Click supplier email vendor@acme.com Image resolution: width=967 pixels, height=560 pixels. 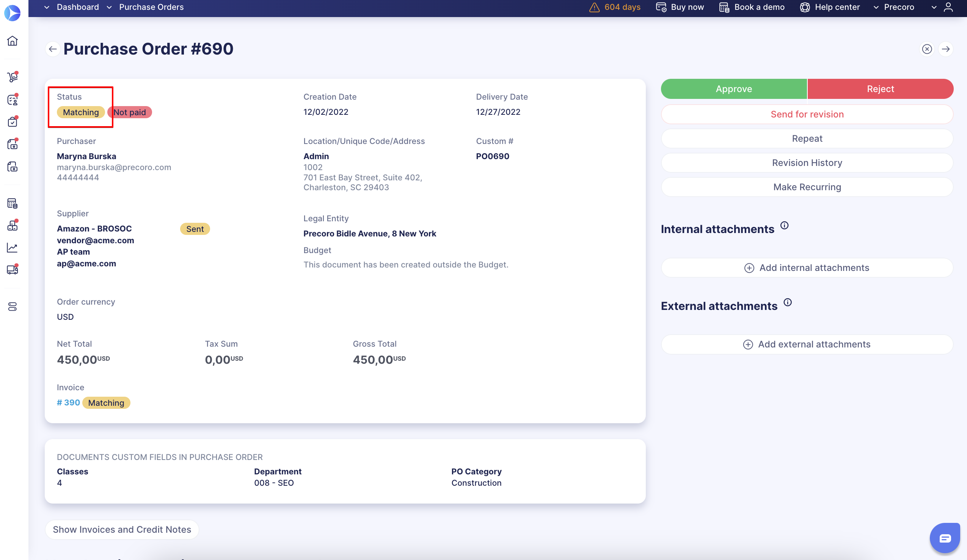[96, 241]
